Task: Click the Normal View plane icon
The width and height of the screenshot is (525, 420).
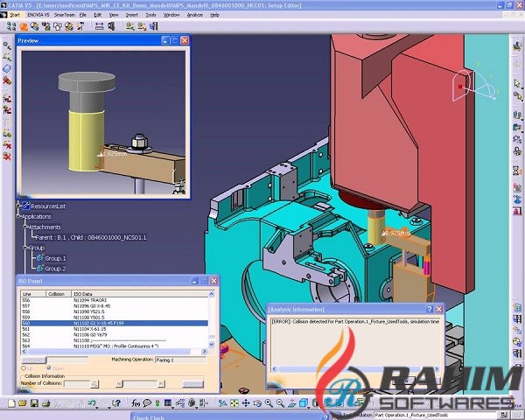Action: 291,402
